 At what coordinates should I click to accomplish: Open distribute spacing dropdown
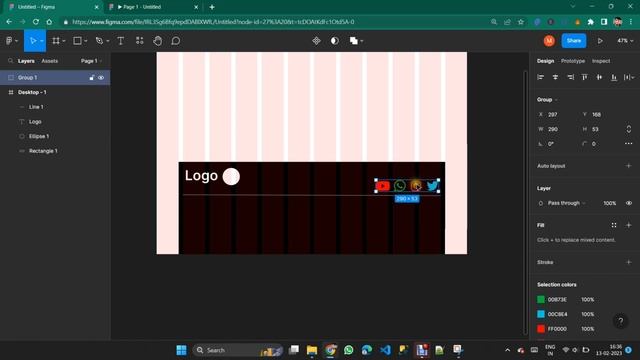click(x=629, y=77)
